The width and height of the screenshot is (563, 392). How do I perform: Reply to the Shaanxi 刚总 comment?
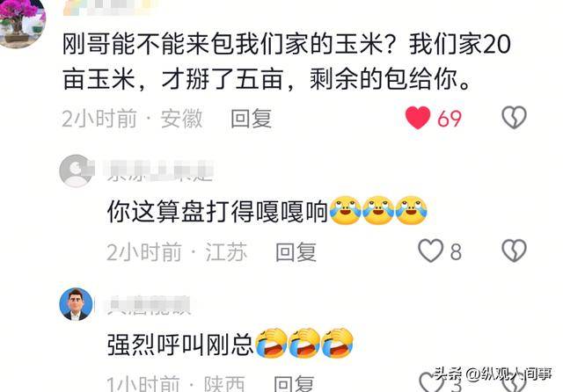coord(294,383)
